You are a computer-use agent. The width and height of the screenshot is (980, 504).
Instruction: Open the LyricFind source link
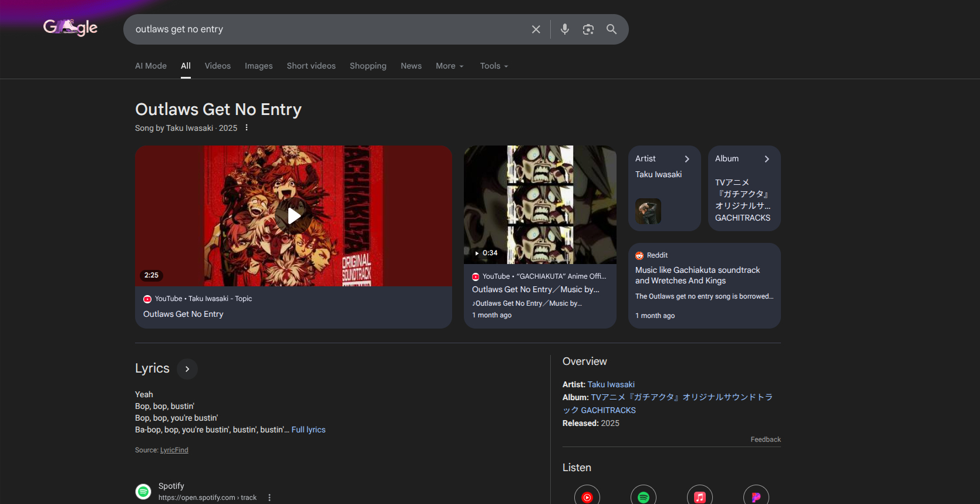(x=174, y=450)
